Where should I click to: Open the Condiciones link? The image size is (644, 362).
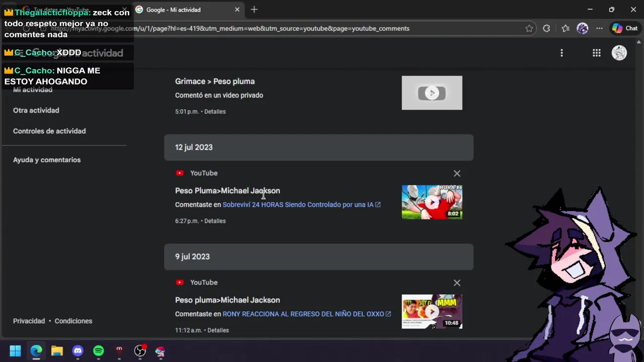click(73, 321)
